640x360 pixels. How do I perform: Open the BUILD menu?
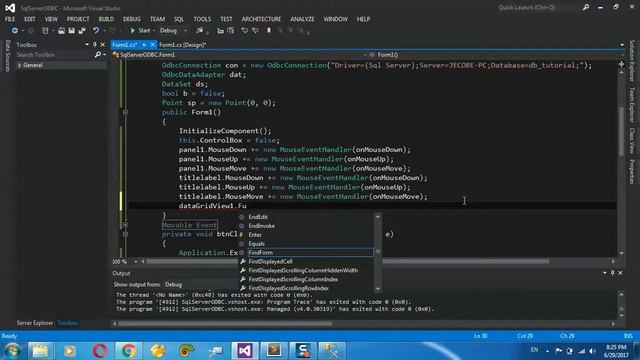(106, 19)
